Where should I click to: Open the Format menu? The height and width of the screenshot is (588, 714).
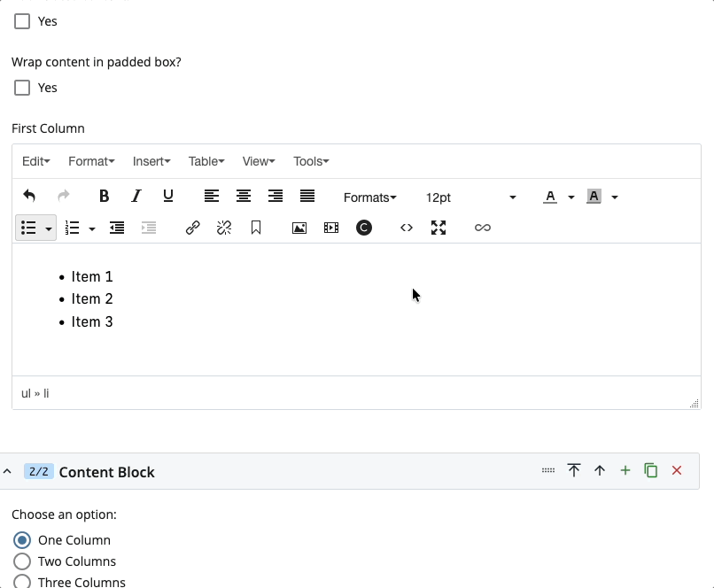91,161
